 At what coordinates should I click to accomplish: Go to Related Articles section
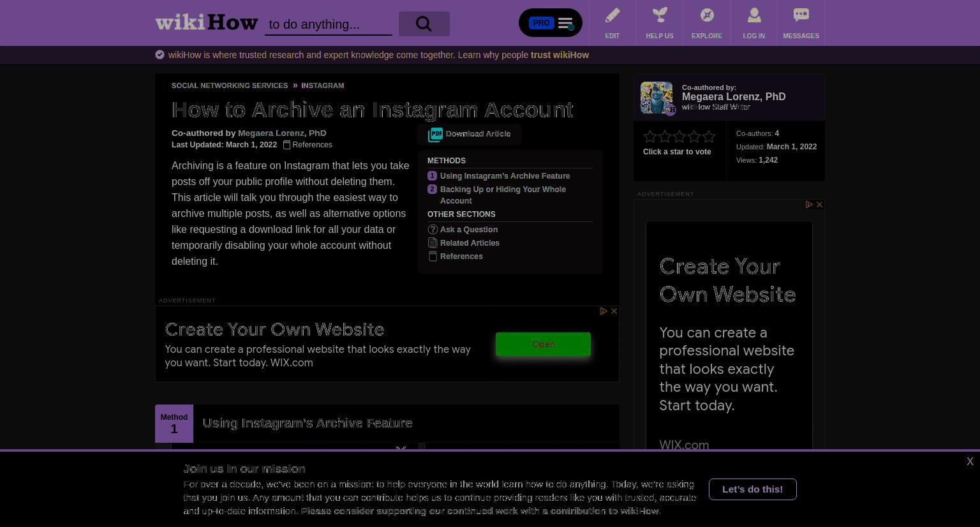click(x=470, y=243)
